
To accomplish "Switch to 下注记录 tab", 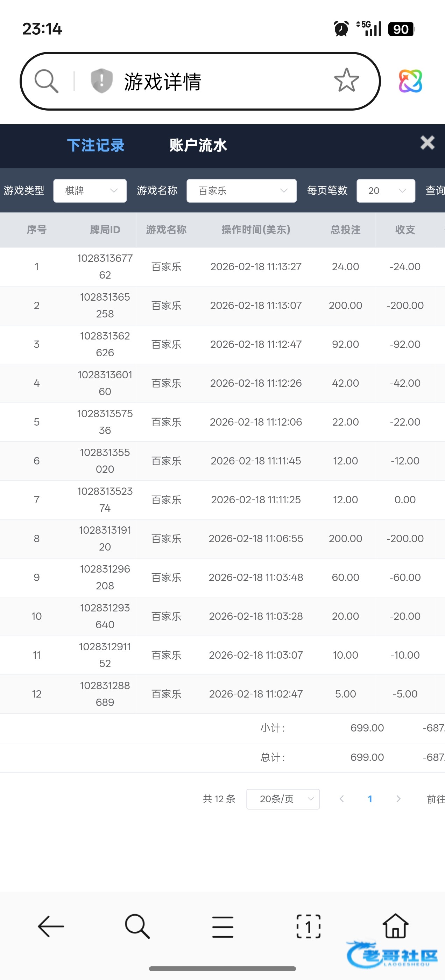I will tap(96, 145).
